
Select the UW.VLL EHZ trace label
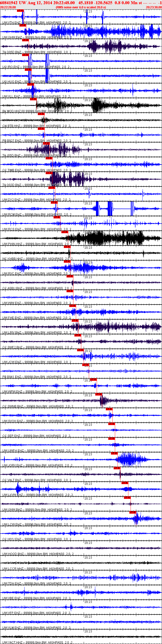click(36, 96)
